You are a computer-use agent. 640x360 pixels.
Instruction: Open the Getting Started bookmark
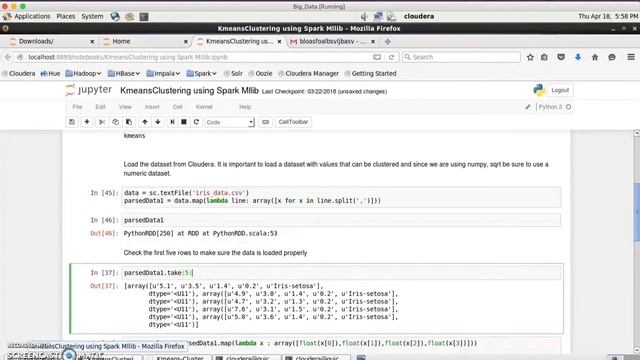[370, 73]
